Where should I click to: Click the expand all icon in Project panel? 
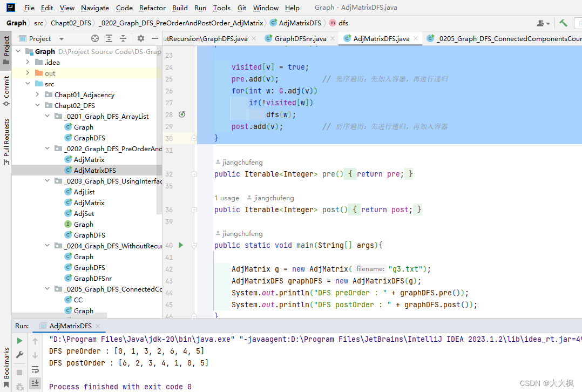tap(109, 38)
